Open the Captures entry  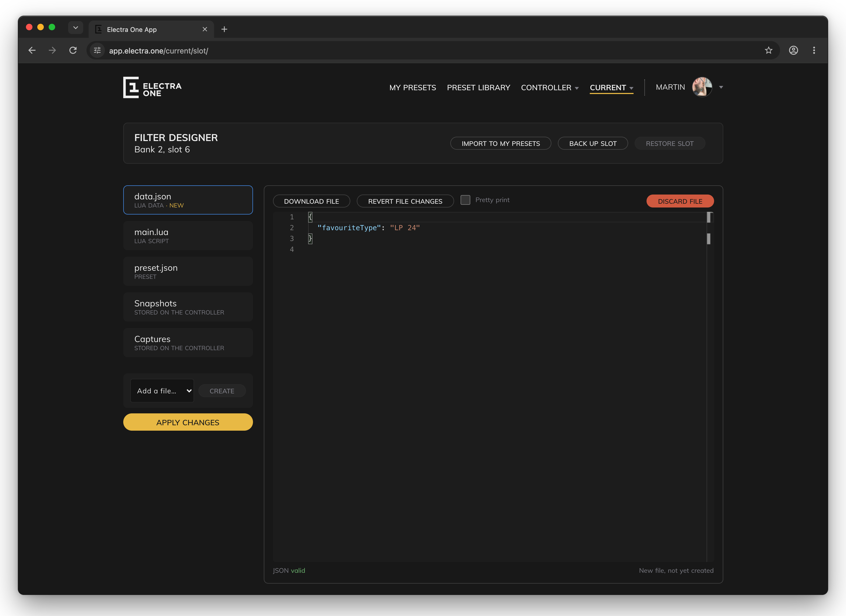(x=188, y=343)
